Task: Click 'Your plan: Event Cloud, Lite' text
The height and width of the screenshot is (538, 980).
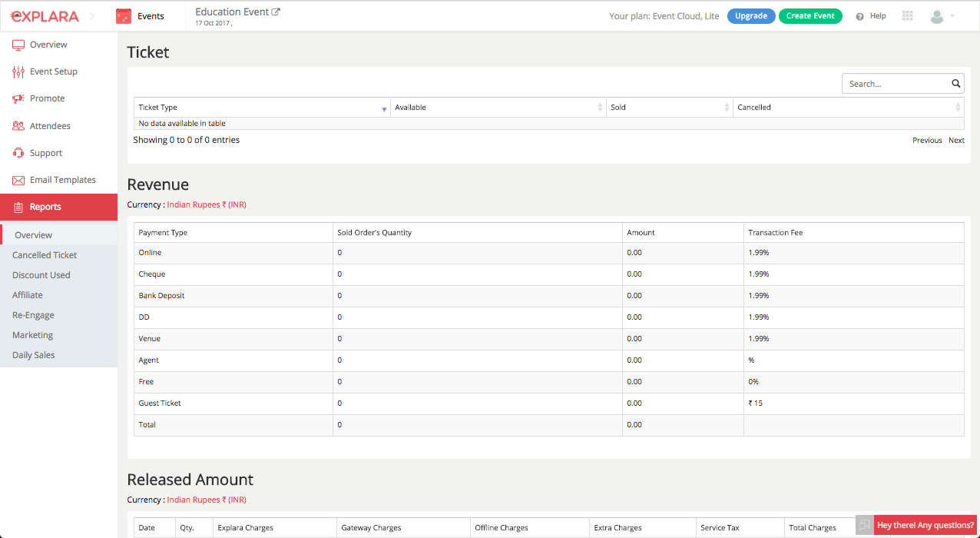Action: (664, 16)
